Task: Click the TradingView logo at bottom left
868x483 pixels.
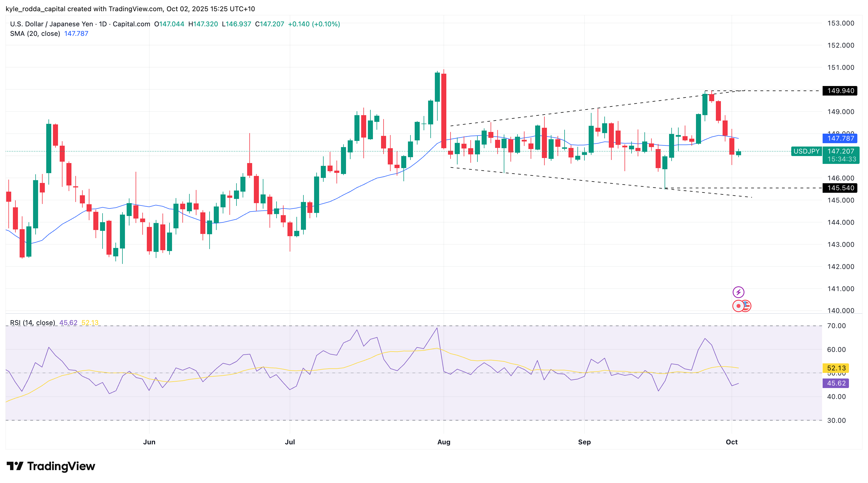Action: (51, 466)
